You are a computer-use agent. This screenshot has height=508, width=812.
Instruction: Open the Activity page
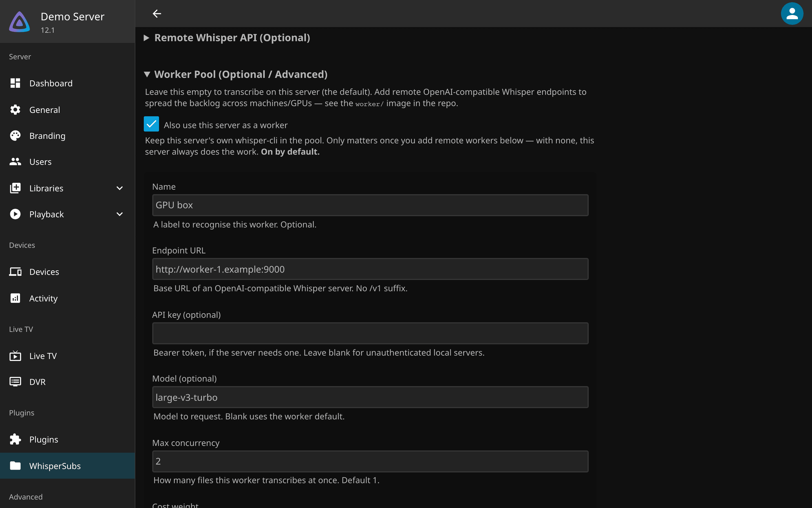click(67, 298)
